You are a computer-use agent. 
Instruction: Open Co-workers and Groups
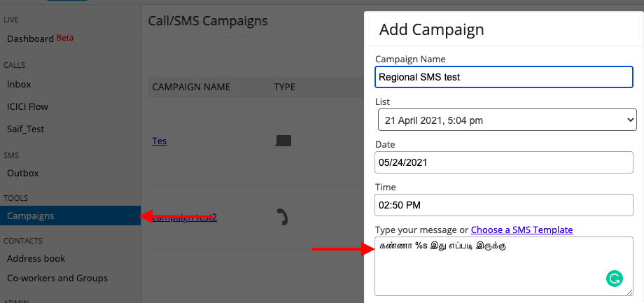click(57, 278)
